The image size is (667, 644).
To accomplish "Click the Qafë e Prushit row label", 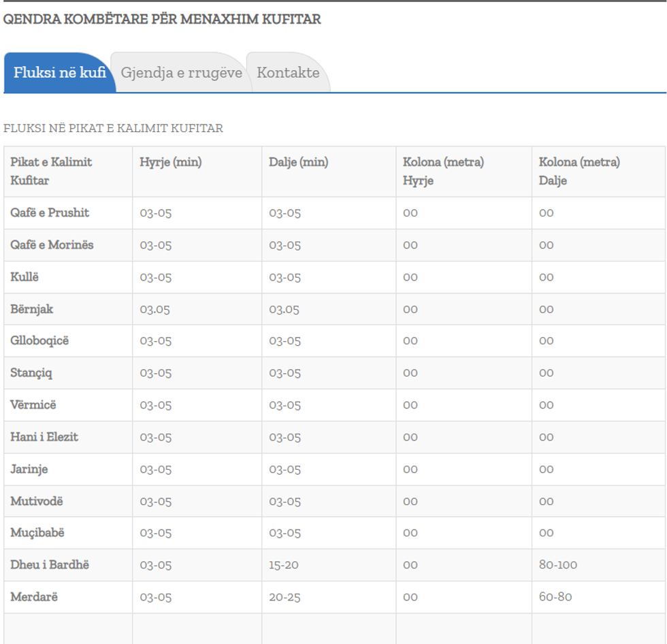I will (x=50, y=213).
